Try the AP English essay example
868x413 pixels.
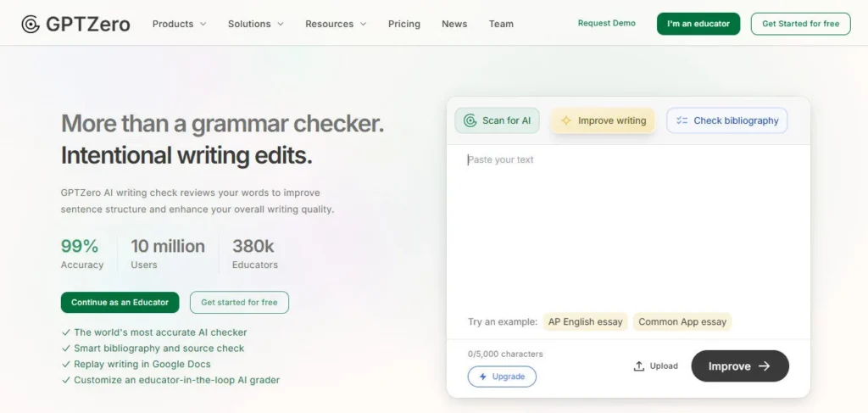pyautogui.click(x=585, y=321)
